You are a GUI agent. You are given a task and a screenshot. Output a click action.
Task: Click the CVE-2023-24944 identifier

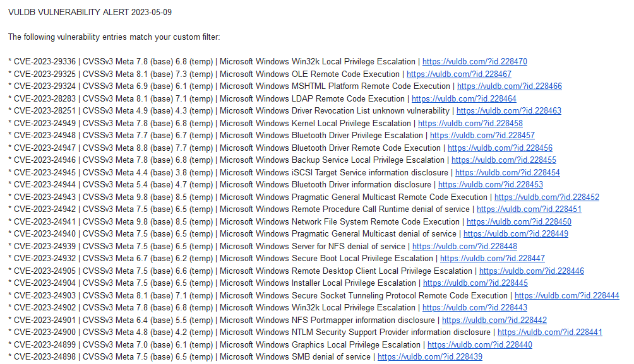[x=44, y=185]
